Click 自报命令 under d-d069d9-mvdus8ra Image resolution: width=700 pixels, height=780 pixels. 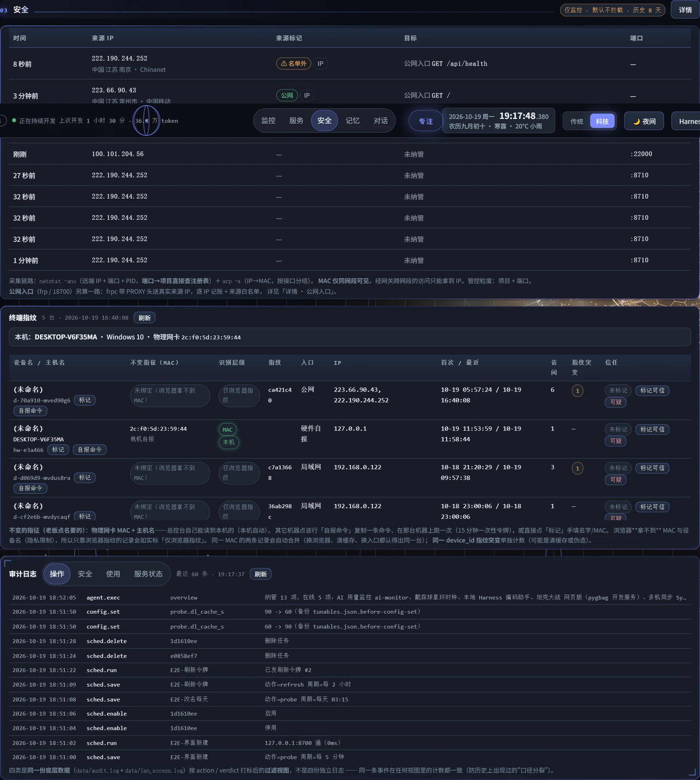coord(30,489)
